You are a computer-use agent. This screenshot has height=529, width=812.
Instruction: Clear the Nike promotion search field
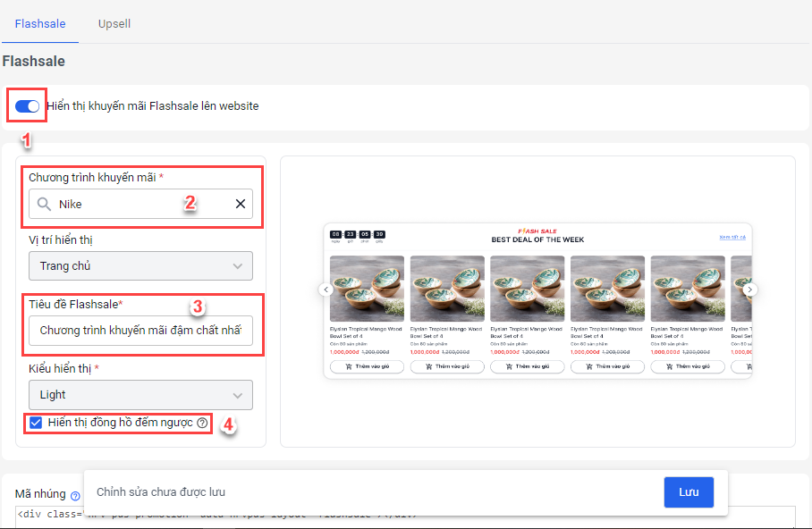241,204
